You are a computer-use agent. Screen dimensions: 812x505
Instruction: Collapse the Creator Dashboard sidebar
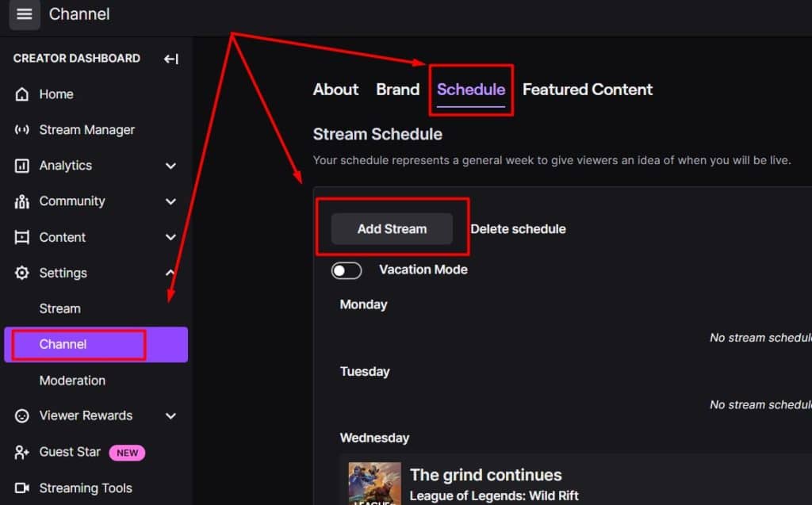coord(171,58)
